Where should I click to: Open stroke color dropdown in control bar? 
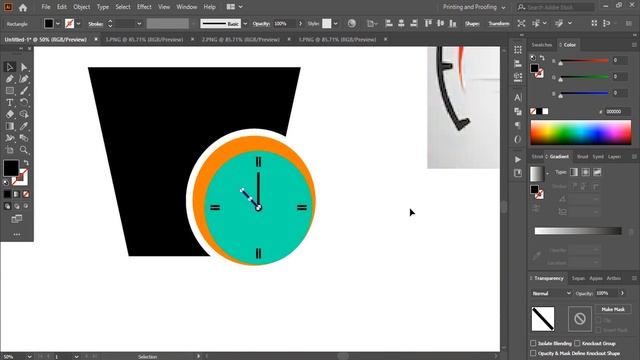click(x=78, y=24)
